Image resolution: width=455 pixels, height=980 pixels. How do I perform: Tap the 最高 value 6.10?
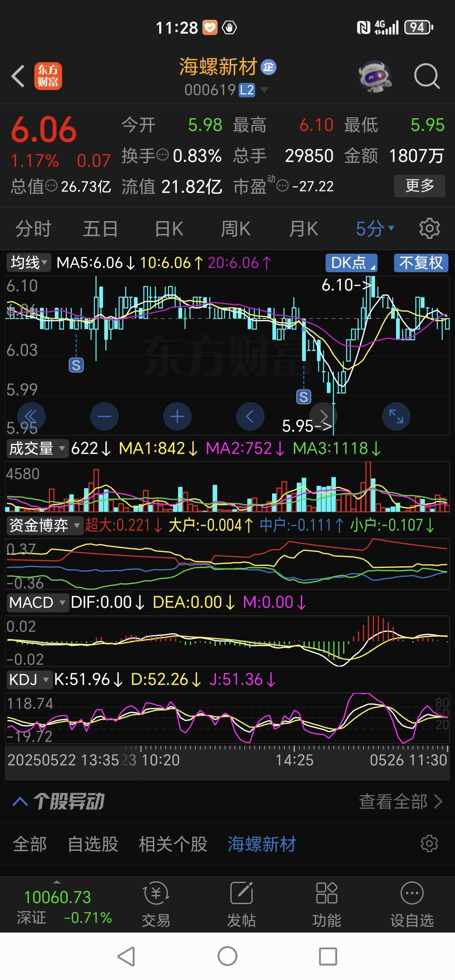tap(316, 125)
